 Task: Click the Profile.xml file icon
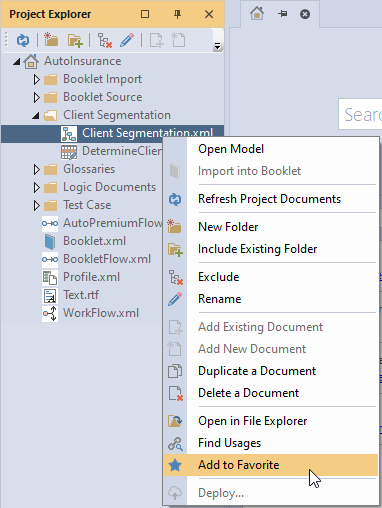click(x=50, y=277)
